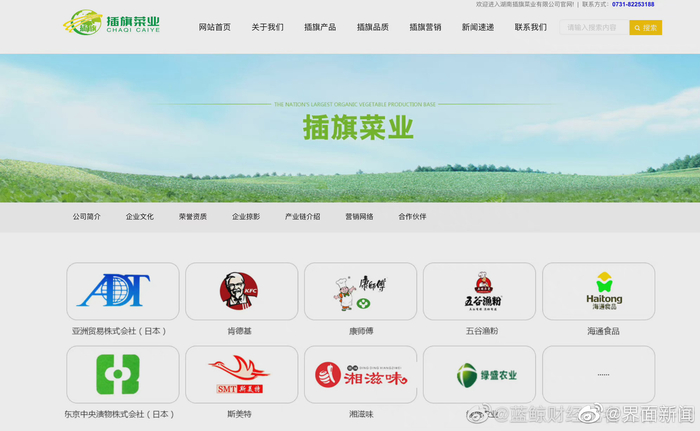
Task: Click the ADT partner logo card
Action: click(x=123, y=291)
